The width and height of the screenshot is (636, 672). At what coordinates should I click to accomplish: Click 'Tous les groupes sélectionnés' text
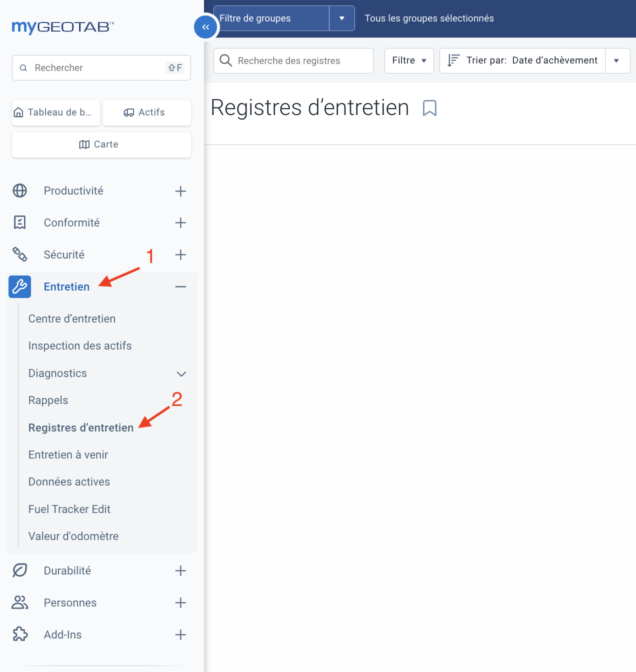429,18
